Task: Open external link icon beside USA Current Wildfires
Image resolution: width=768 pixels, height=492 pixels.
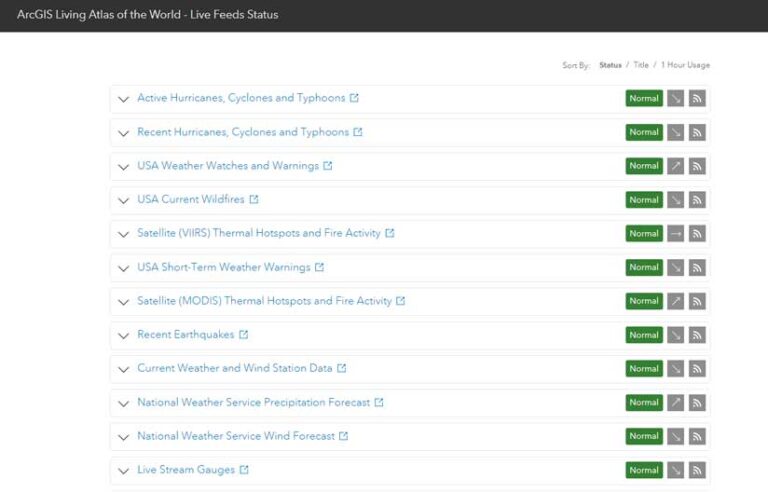Action: coord(254,199)
